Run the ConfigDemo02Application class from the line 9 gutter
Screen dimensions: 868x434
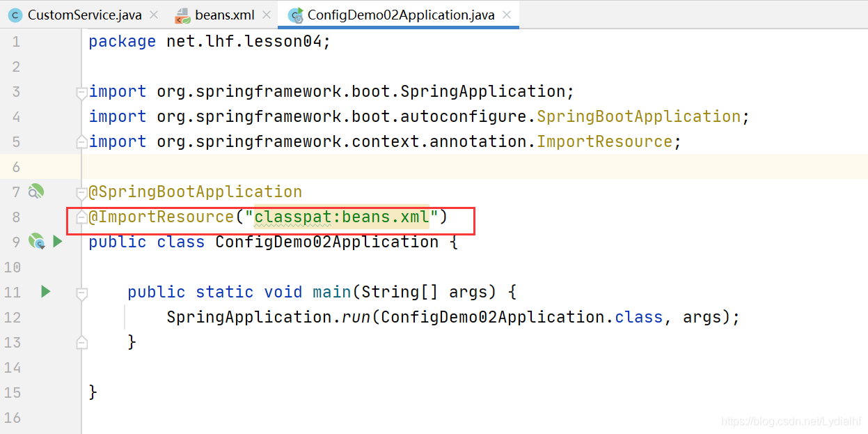58,242
